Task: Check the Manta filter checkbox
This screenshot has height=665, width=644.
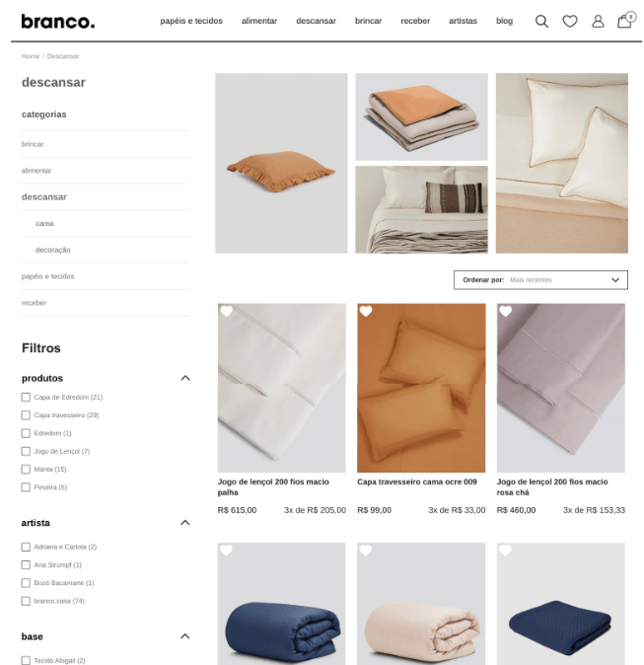Action: pyautogui.click(x=26, y=469)
